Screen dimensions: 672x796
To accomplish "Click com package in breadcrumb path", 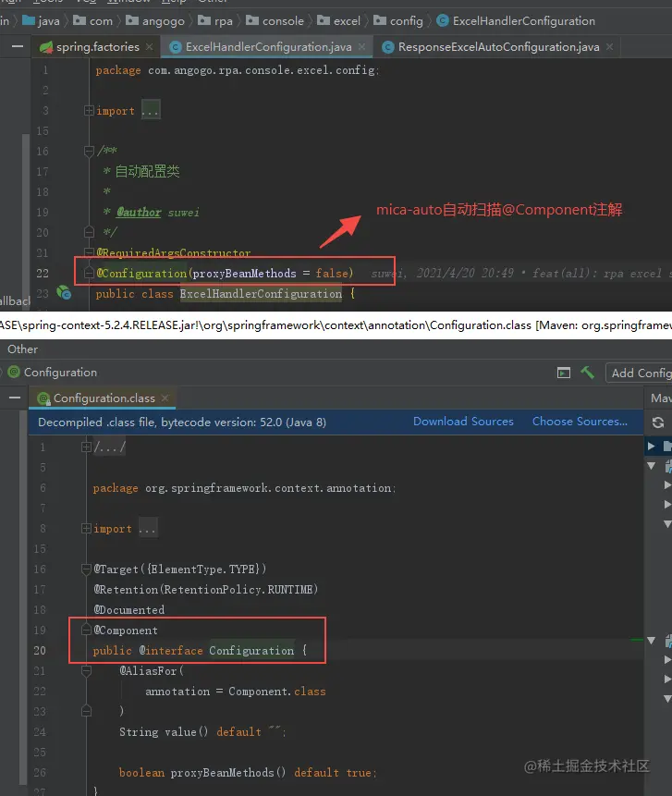I will tap(92, 21).
